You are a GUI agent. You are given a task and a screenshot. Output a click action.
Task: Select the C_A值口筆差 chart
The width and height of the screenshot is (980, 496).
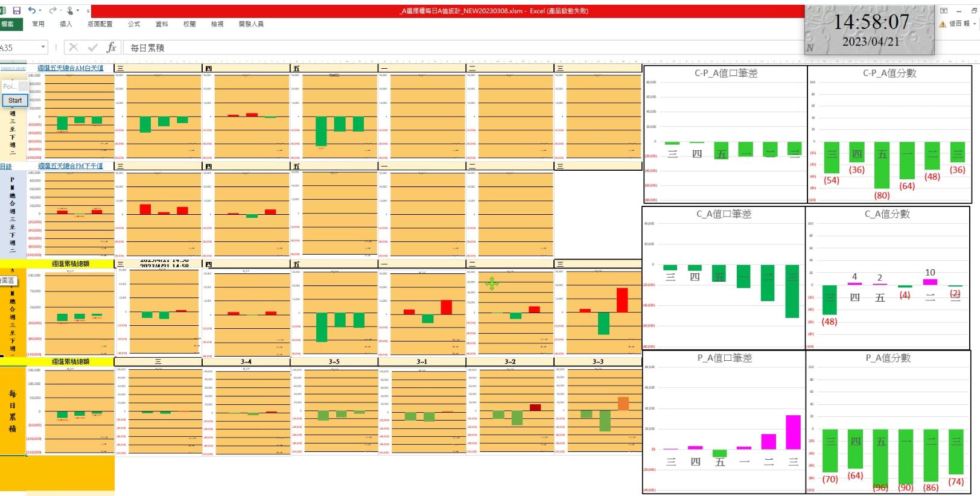(x=724, y=278)
